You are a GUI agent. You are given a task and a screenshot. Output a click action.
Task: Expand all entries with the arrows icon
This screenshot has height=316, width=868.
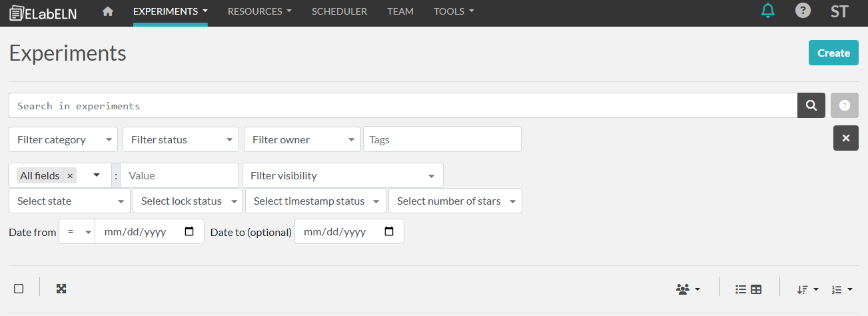click(x=61, y=289)
